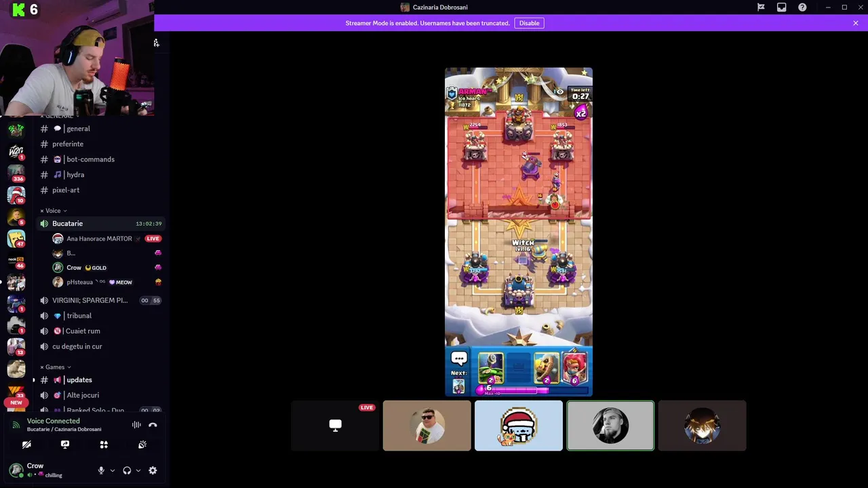Focus sunglasses man participant tile

(x=427, y=426)
